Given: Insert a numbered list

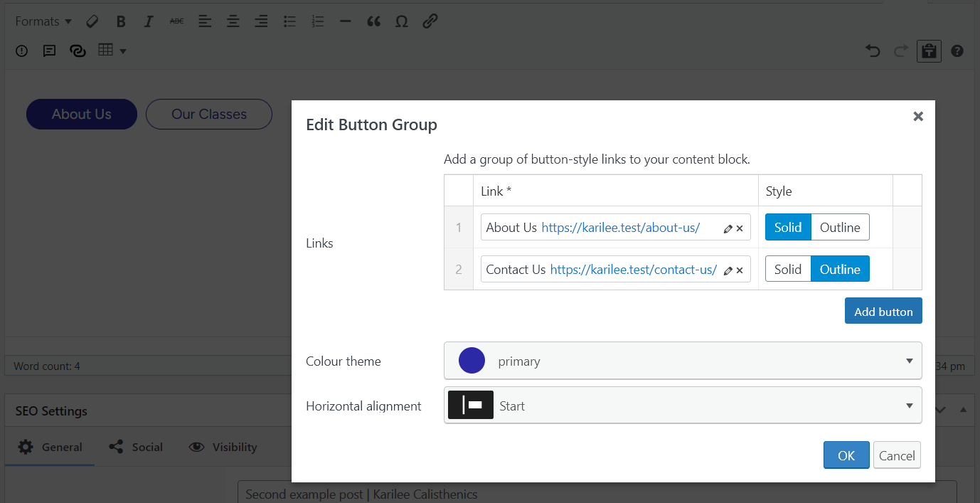Looking at the screenshot, I should click(318, 21).
